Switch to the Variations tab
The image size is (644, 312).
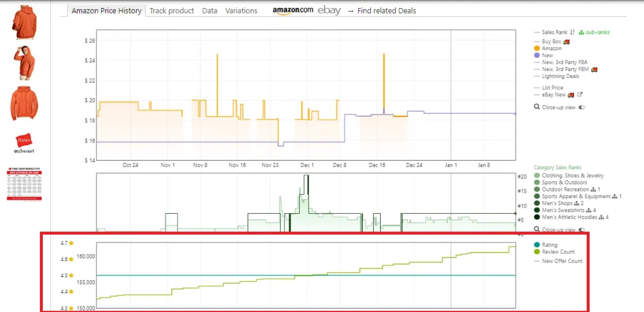click(241, 10)
